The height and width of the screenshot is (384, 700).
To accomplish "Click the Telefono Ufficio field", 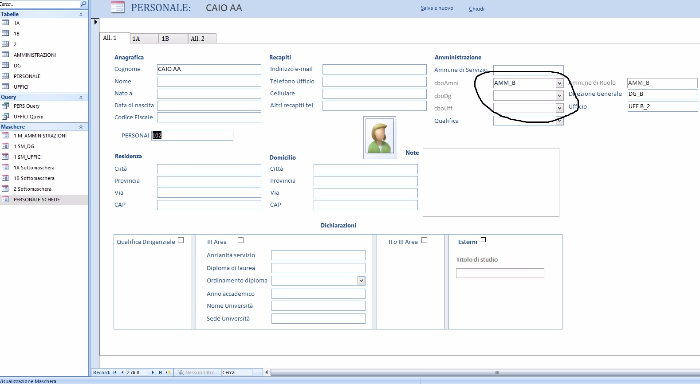I will [x=374, y=81].
